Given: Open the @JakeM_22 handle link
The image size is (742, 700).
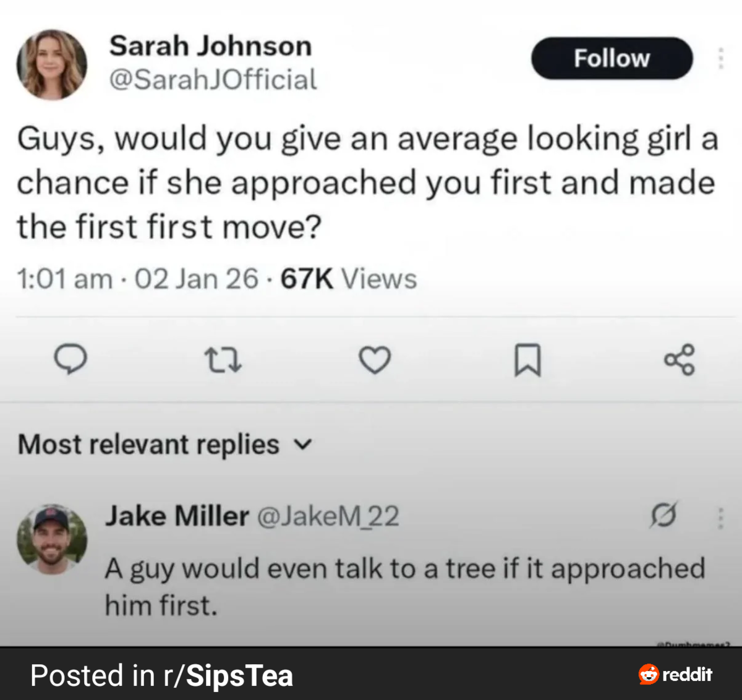Looking at the screenshot, I should pyautogui.click(x=328, y=516).
